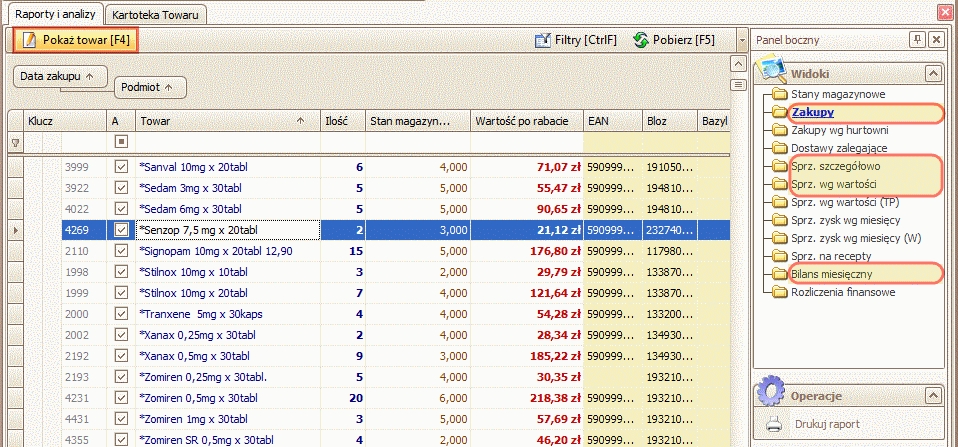This screenshot has height=447, width=958.
Task: Pin the side panel with pushpin icon
Action: pyautogui.click(x=916, y=39)
